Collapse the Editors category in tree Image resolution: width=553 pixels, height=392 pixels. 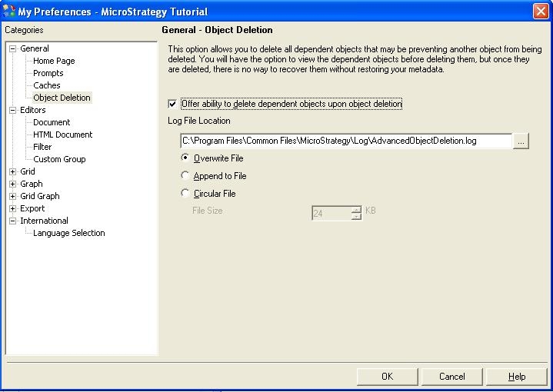click(x=12, y=110)
